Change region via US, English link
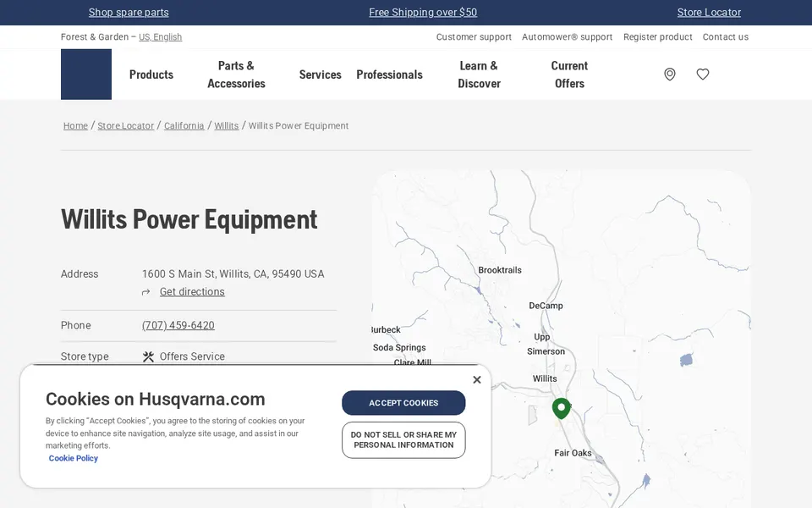The image size is (812, 508). point(160,36)
